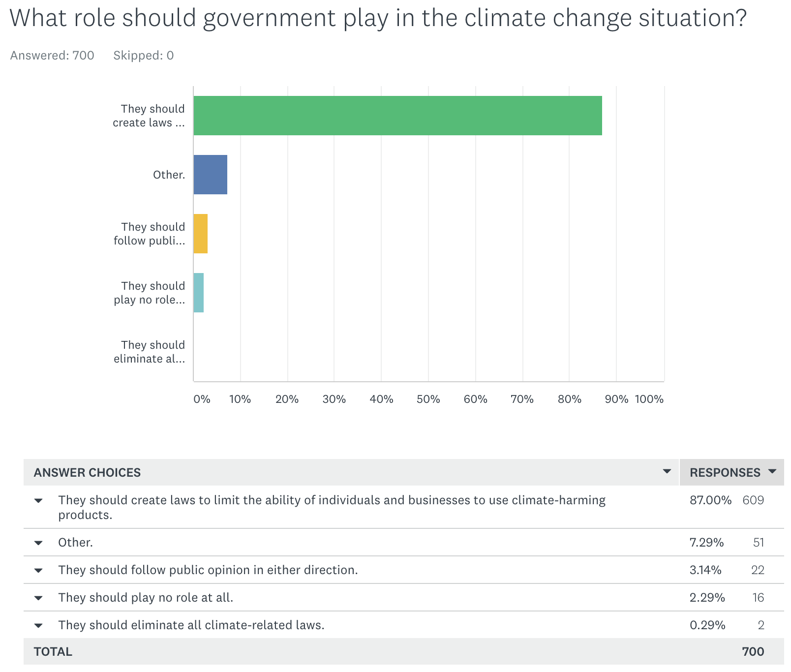
Task: Expand the 'Other.' answer row arrow
Action: click(38, 543)
